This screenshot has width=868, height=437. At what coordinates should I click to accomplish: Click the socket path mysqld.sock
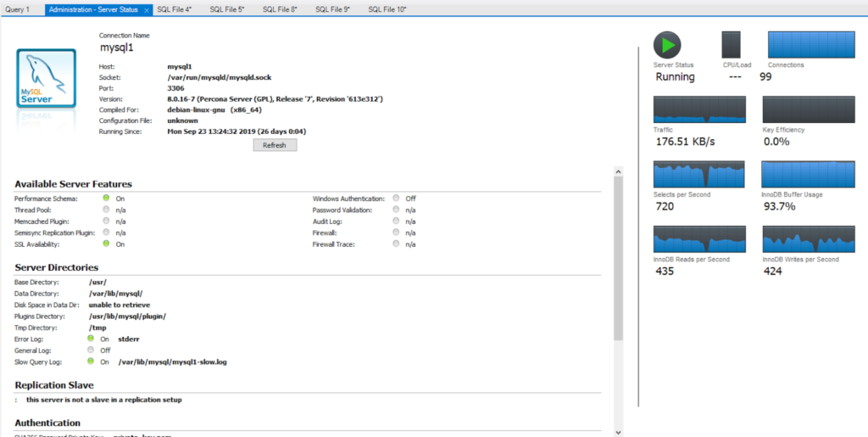pos(220,77)
